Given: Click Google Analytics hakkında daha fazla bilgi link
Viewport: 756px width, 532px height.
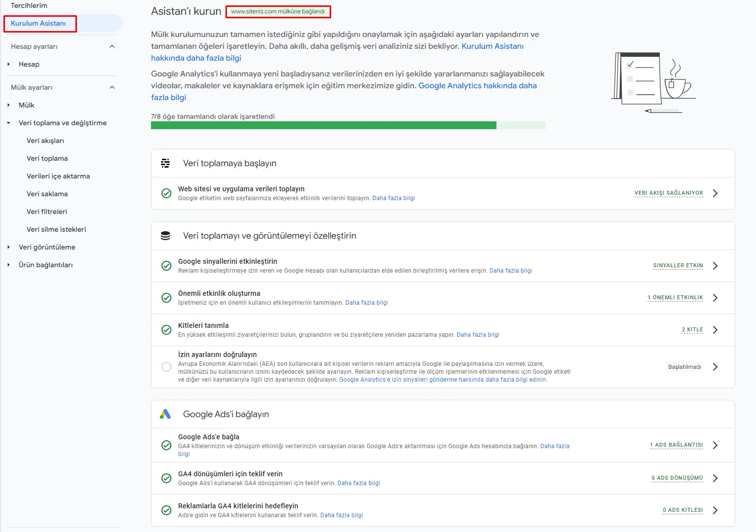Looking at the screenshot, I should point(344,91).
